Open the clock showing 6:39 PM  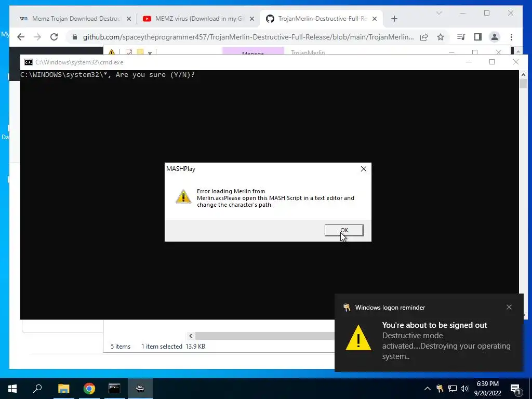[487, 389]
